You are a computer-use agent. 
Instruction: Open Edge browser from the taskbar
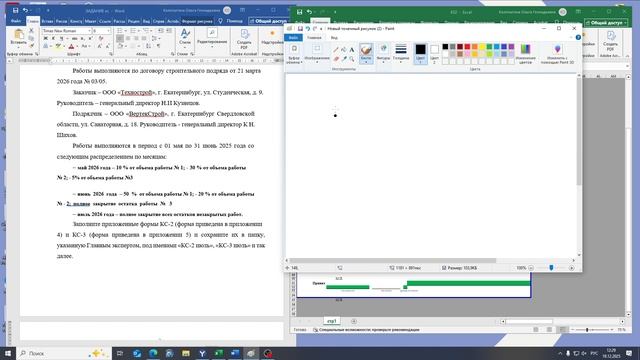pos(153,353)
